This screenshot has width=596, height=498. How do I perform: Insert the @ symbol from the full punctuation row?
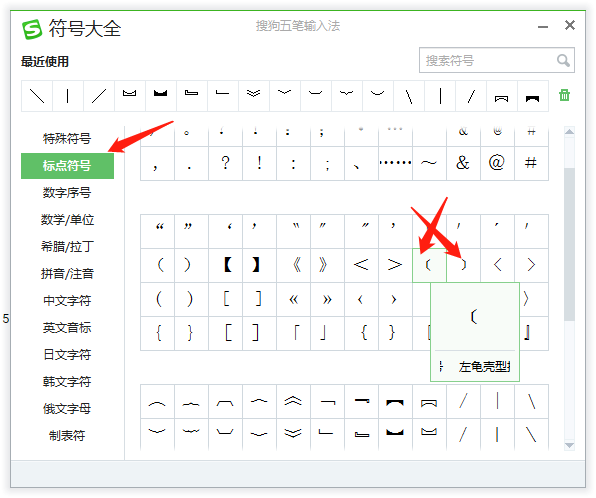point(497,163)
